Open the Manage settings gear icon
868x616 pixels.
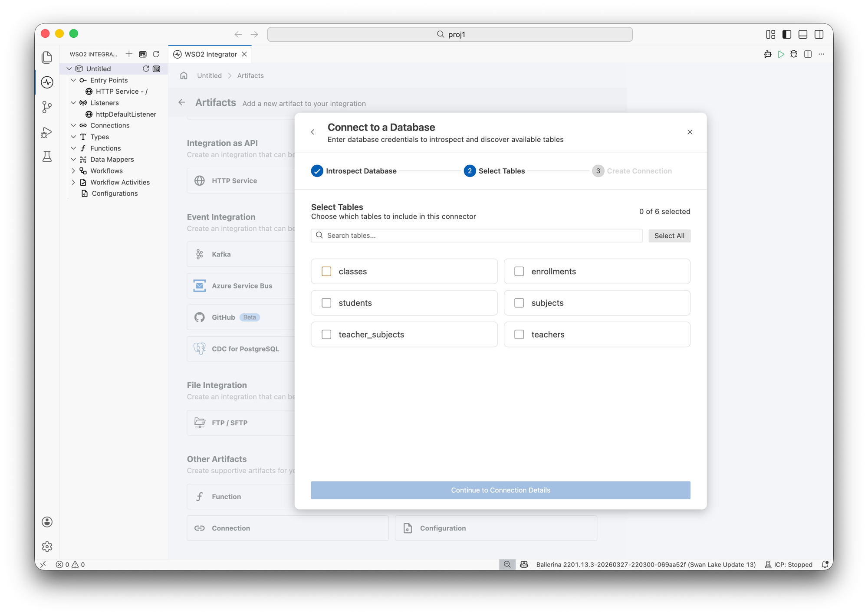(x=47, y=547)
